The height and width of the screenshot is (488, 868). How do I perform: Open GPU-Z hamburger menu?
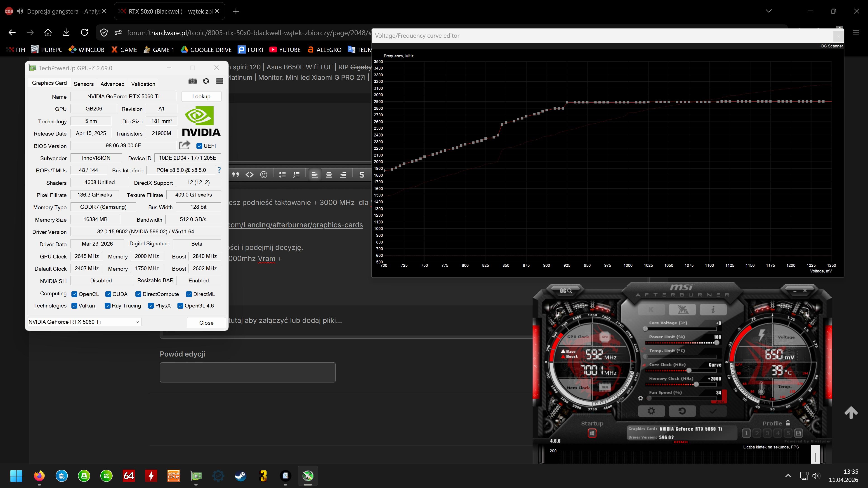[x=219, y=81]
